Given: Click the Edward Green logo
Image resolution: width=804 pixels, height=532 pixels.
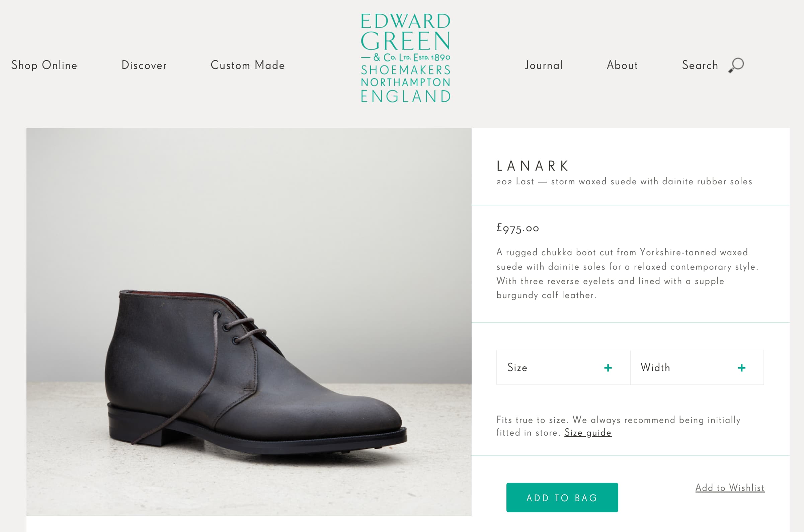Looking at the screenshot, I should (x=406, y=58).
